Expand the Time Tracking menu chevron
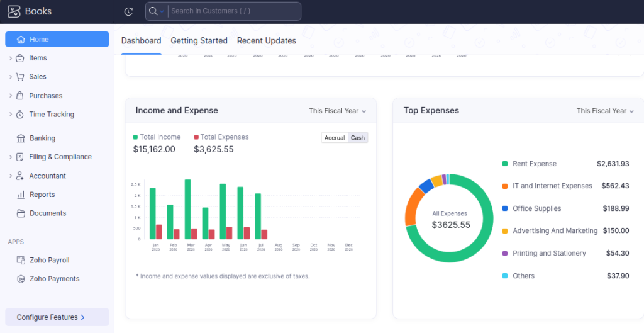Image resolution: width=644 pixels, height=333 pixels. pyautogui.click(x=10, y=115)
